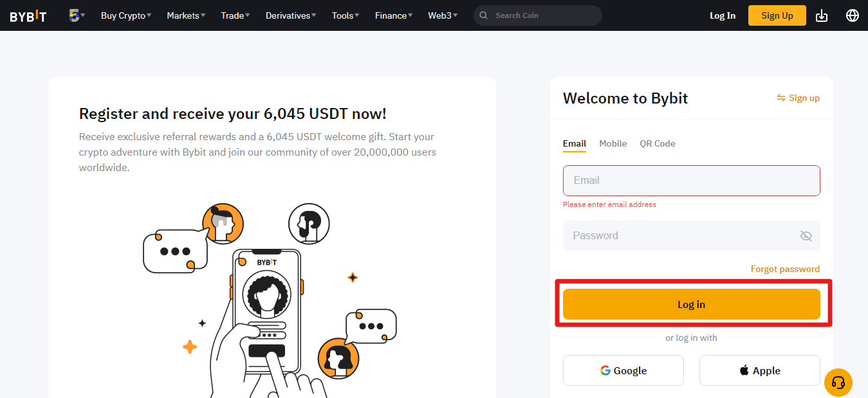Expand the Tools dropdown menu
The height and width of the screenshot is (398, 868).
tap(346, 15)
